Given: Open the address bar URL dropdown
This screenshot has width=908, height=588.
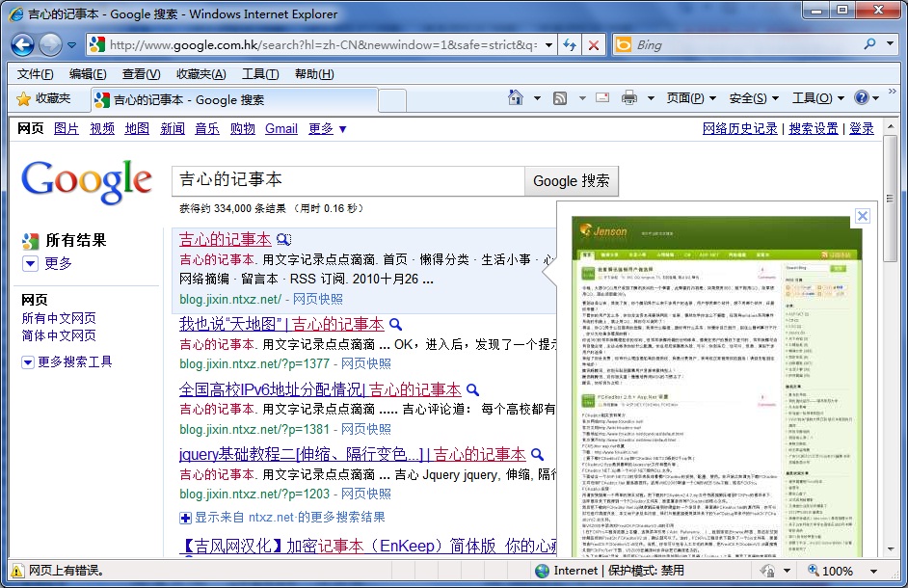Looking at the screenshot, I should [550, 45].
